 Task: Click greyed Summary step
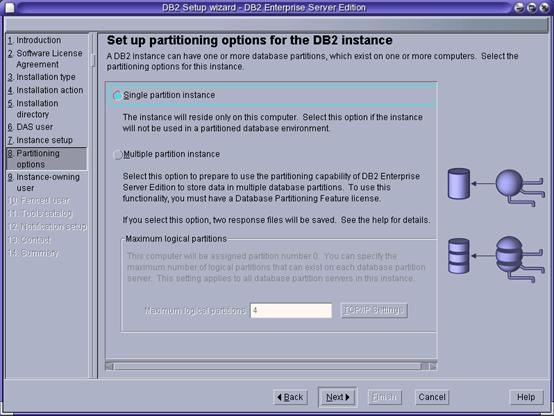tap(33, 253)
